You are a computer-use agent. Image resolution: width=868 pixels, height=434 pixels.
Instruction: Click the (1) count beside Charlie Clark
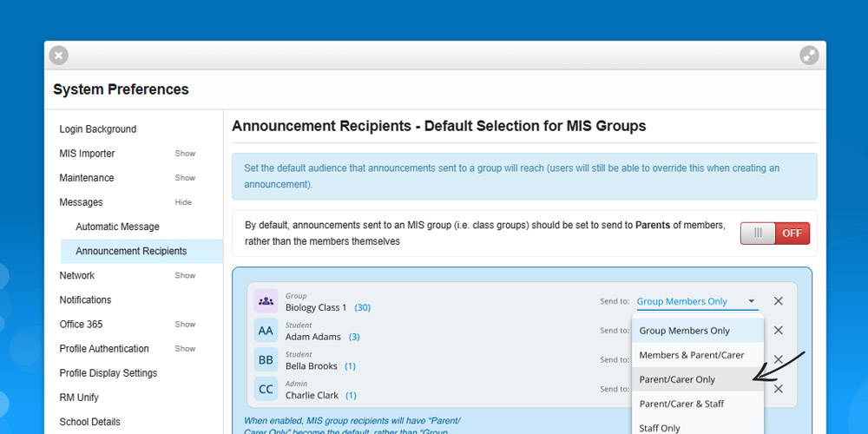tap(351, 395)
